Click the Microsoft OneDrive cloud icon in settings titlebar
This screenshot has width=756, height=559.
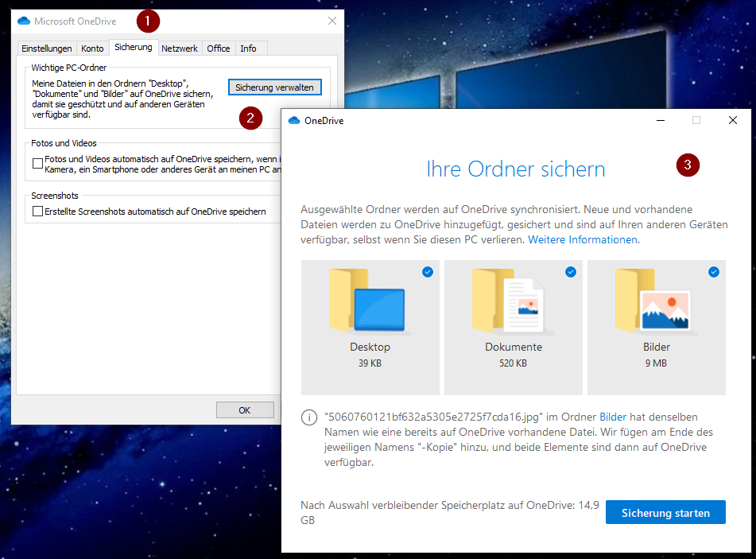[24, 21]
